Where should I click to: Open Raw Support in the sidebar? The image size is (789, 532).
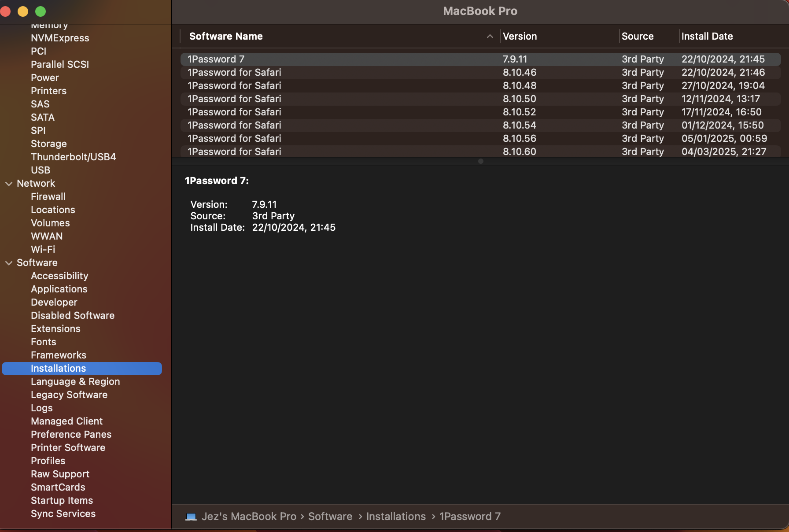point(60,474)
